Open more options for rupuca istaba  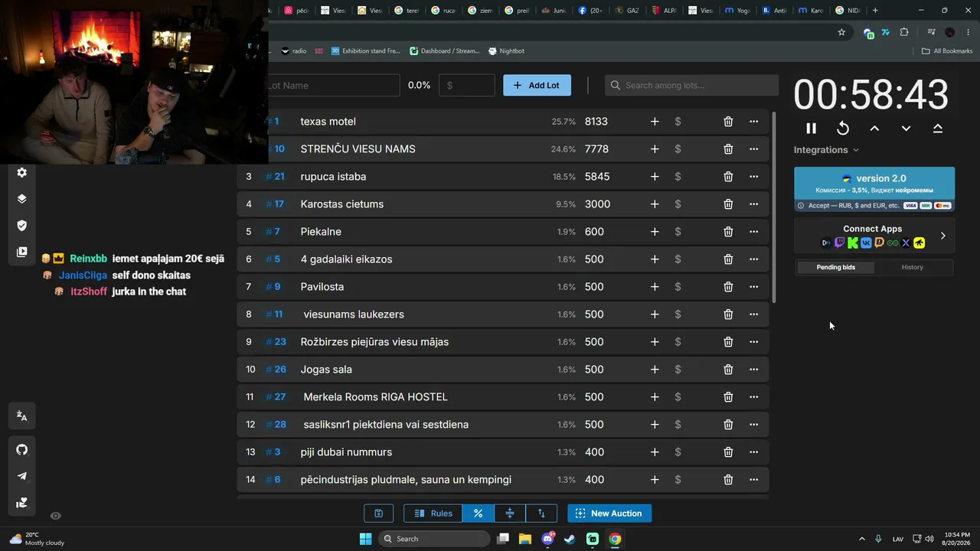point(753,177)
